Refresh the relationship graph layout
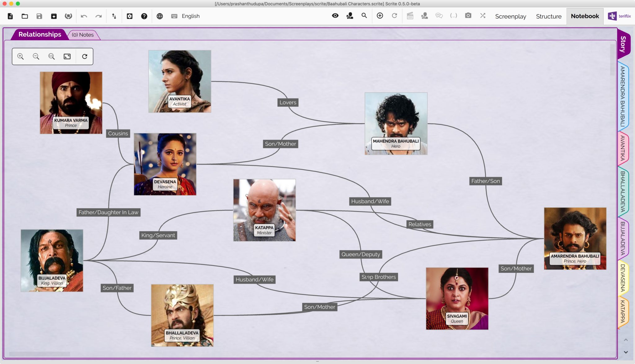This screenshot has width=635, height=364. 84,56
